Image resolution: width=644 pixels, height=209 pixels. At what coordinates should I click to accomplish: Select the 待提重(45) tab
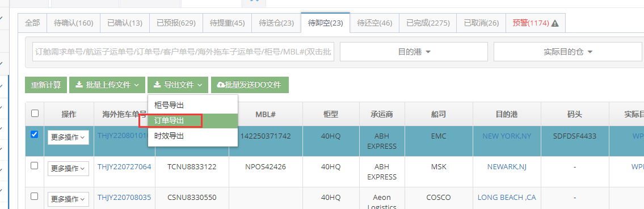tap(227, 23)
